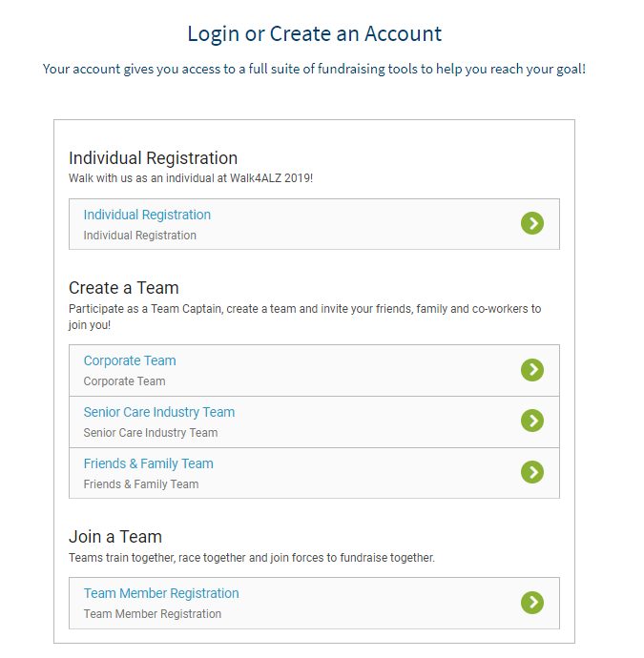This screenshot has width=644, height=658.
Task: Click the gray Individual Registration subtitle text
Action: (x=139, y=236)
